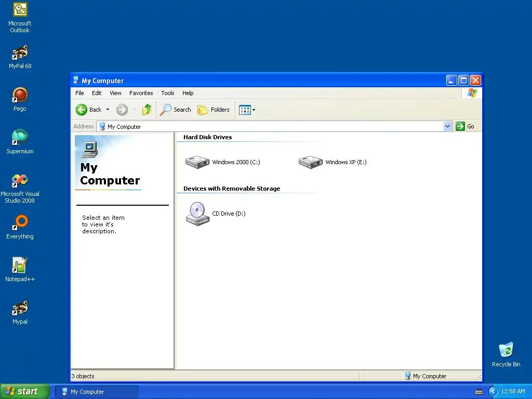The image size is (532, 399).
Task: Close the My Computer window
Action: click(x=476, y=81)
